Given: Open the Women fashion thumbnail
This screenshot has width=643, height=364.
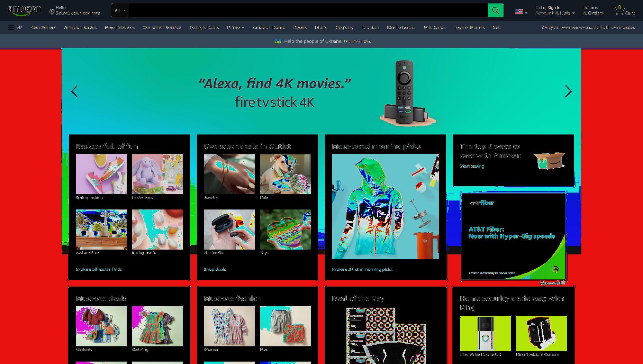Looking at the screenshot, I should click(x=229, y=326).
